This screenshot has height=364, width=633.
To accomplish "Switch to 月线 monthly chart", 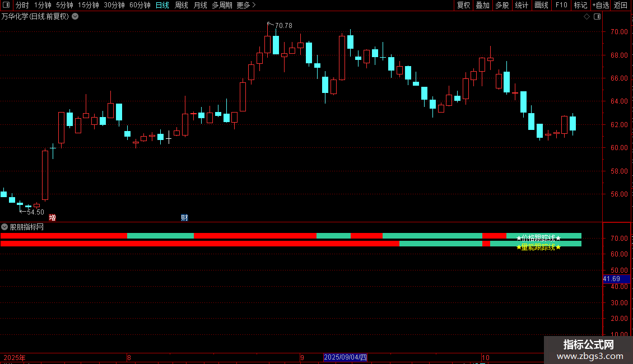I will point(200,5).
